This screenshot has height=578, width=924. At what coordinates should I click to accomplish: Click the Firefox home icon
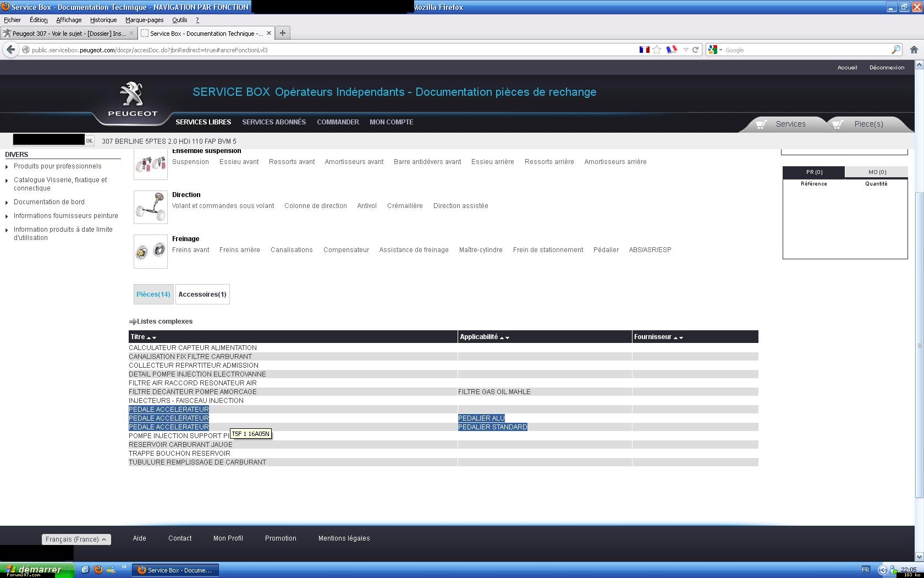pos(914,50)
